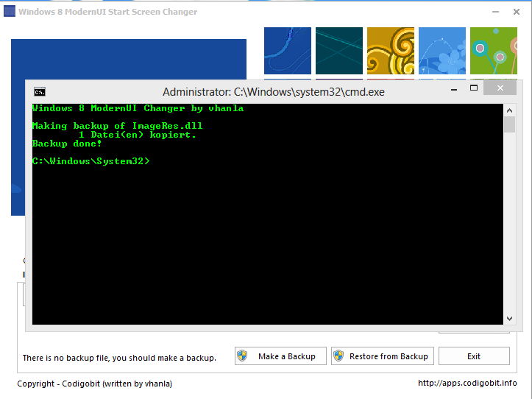Close the Start Screen Changer window
The height and width of the screenshot is (399, 532).
(517, 12)
